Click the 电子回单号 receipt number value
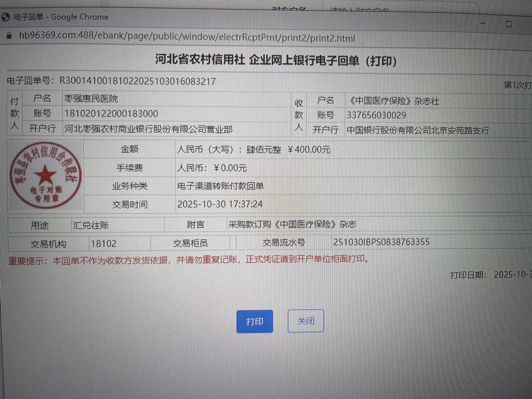Image resolution: width=532 pixels, height=399 pixels. tap(138, 81)
